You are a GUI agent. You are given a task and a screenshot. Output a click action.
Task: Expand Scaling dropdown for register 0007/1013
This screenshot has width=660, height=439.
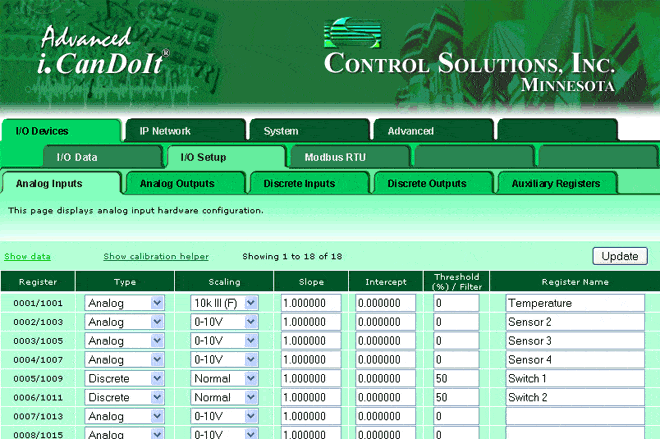coord(224,416)
